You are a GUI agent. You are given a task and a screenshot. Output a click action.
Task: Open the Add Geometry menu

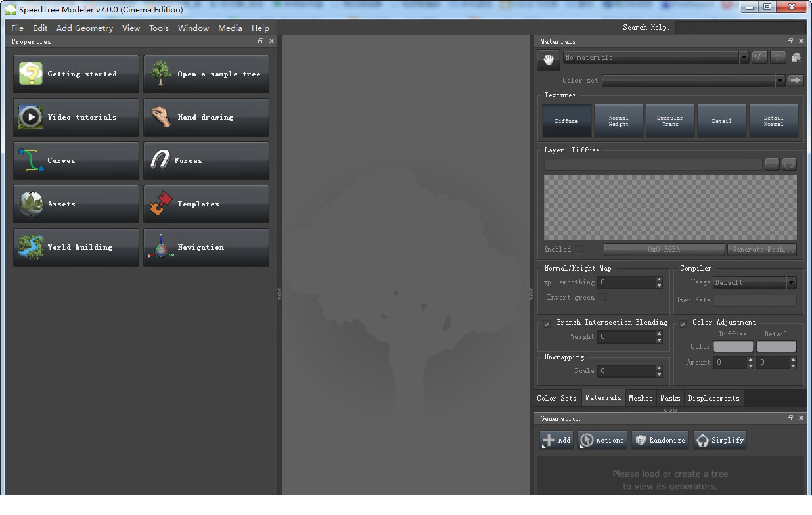click(x=85, y=28)
